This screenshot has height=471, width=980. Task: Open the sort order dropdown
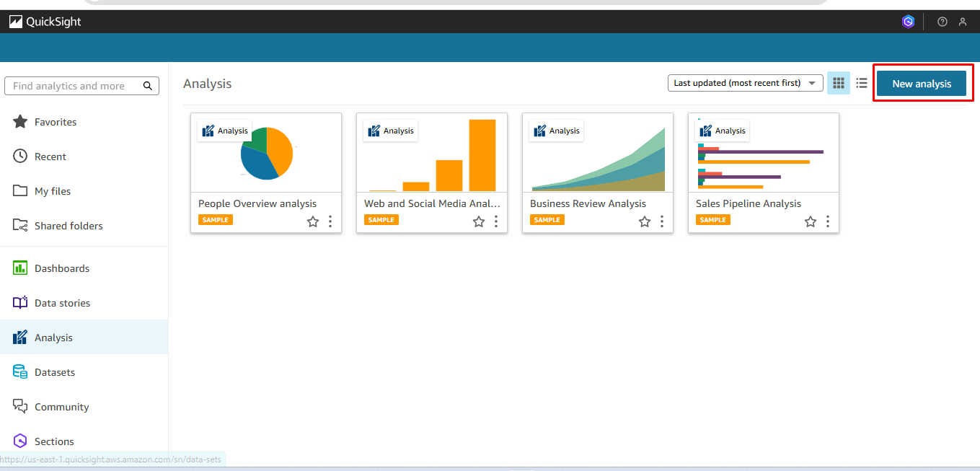(x=745, y=83)
